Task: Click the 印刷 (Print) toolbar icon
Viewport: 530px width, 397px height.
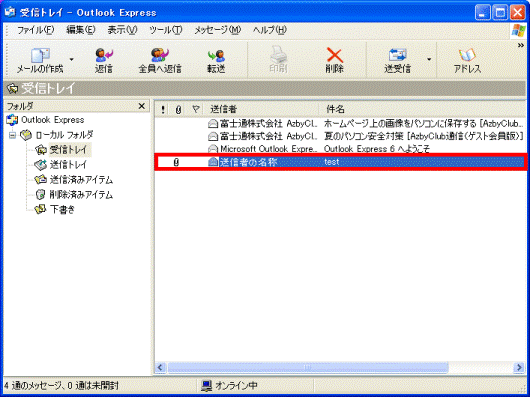Action: coord(278,55)
